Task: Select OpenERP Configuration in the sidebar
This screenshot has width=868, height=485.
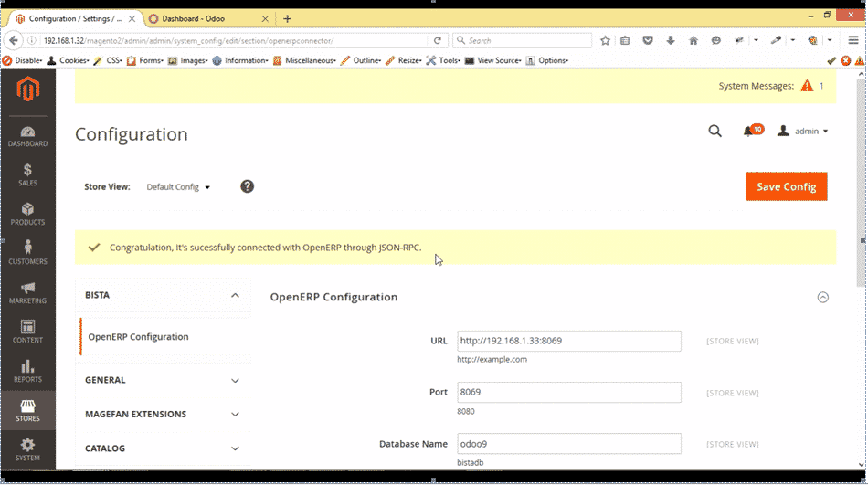Action: [x=138, y=337]
